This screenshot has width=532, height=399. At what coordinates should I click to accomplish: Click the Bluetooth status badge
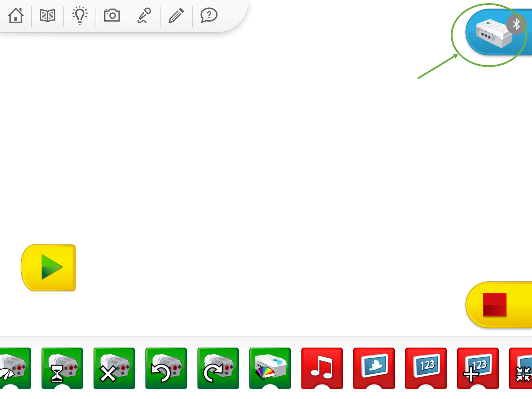[516, 24]
